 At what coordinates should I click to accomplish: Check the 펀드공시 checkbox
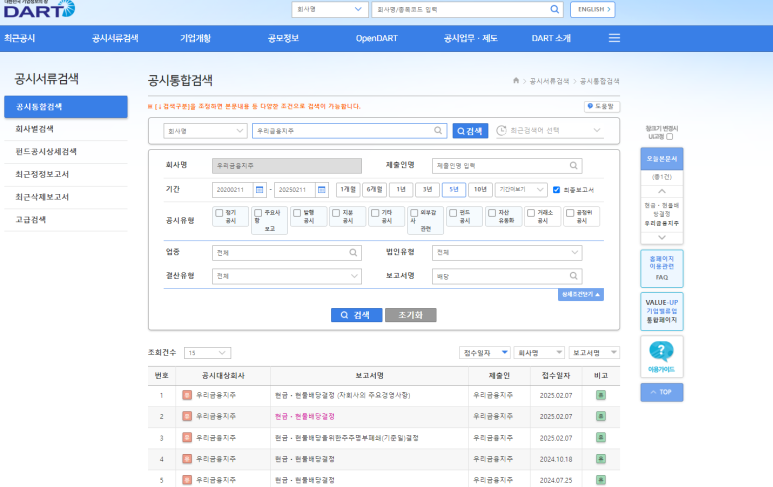coord(453,213)
